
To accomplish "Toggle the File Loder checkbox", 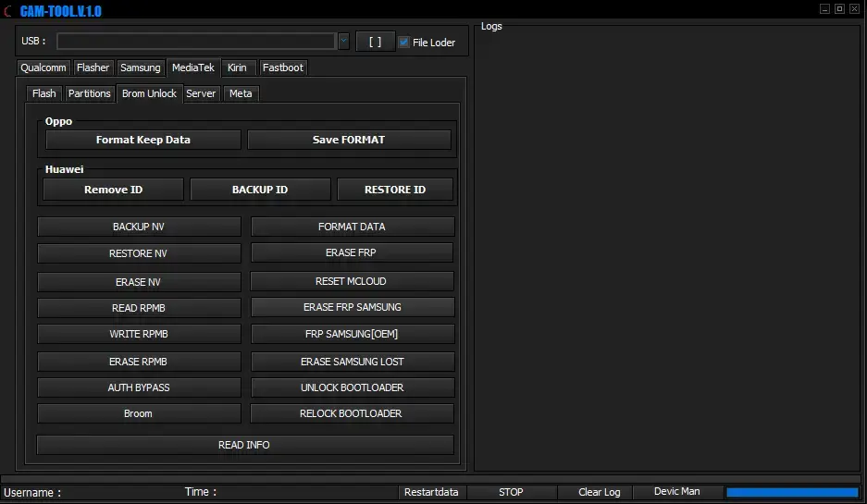I will [x=404, y=42].
